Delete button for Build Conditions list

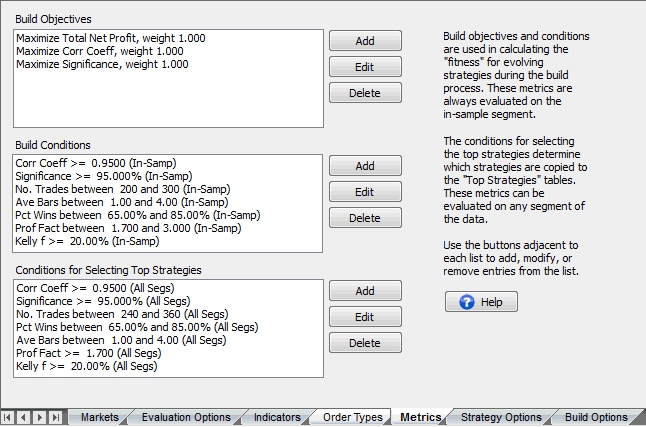tap(365, 218)
